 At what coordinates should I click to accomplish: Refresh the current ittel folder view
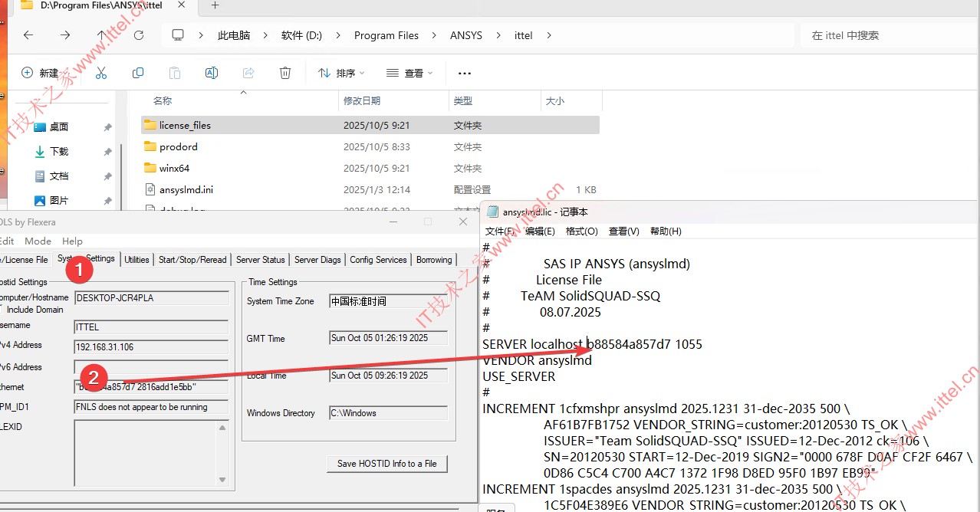click(x=139, y=35)
